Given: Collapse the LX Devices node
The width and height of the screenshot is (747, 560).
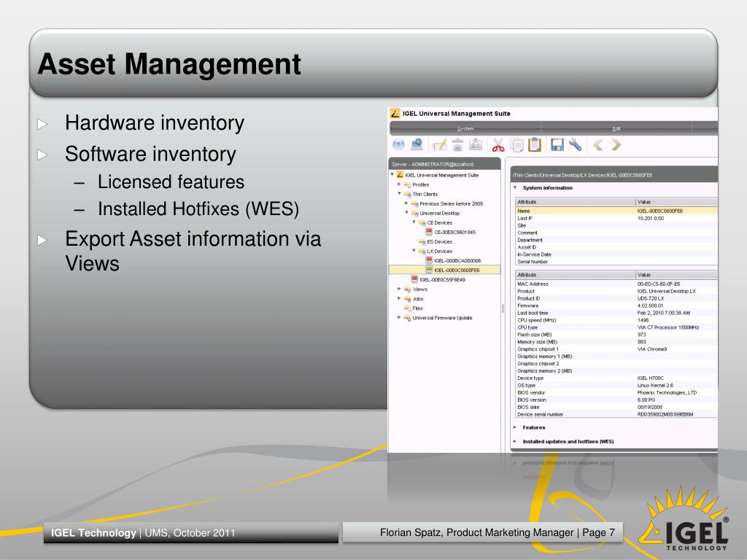Looking at the screenshot, I should 414,251.
